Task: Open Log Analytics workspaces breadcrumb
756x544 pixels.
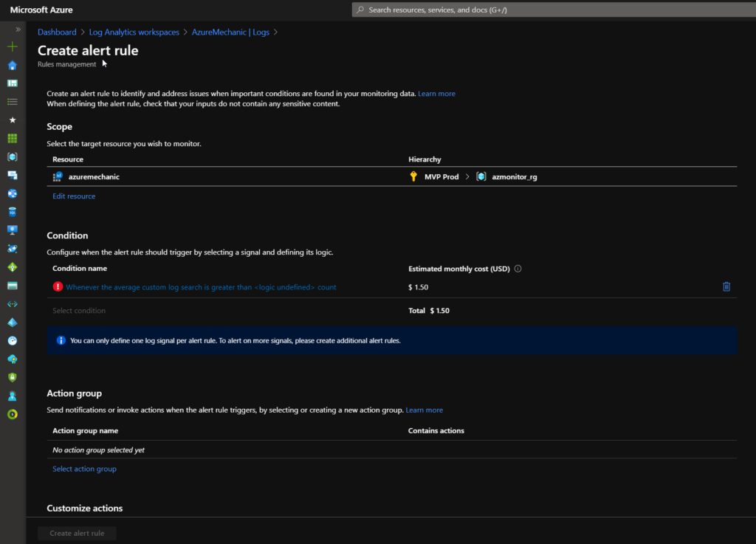Action: (134, 32)
